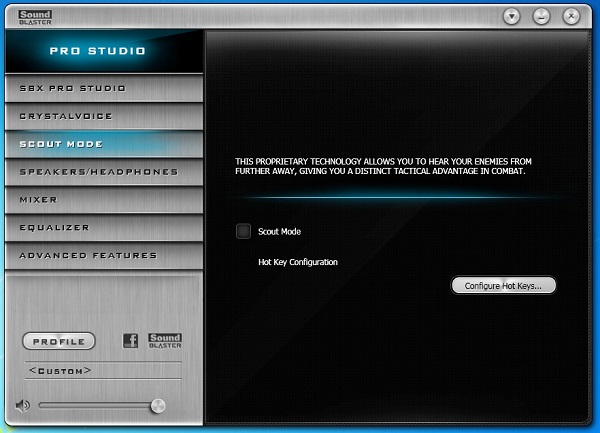600x433 pixels.
Task: Click the Pro Studio header banner
Action: click(x=104, y=51)
